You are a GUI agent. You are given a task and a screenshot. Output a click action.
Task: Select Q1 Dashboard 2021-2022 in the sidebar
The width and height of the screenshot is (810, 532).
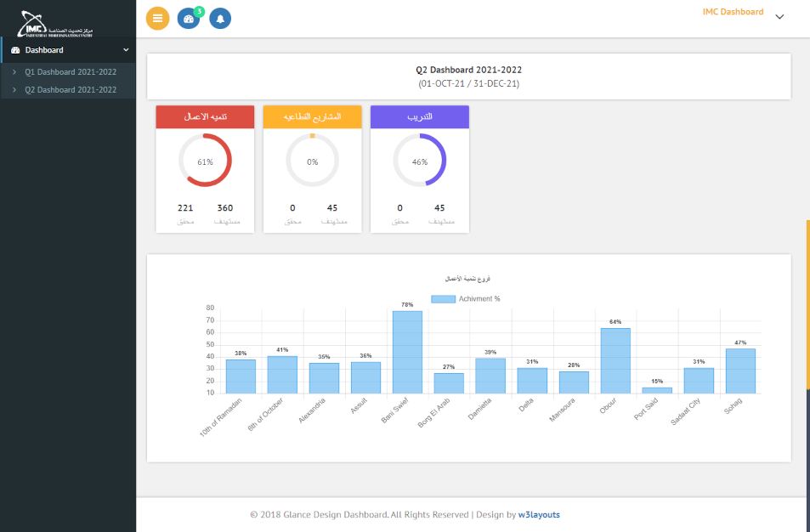tap(71, 72)
